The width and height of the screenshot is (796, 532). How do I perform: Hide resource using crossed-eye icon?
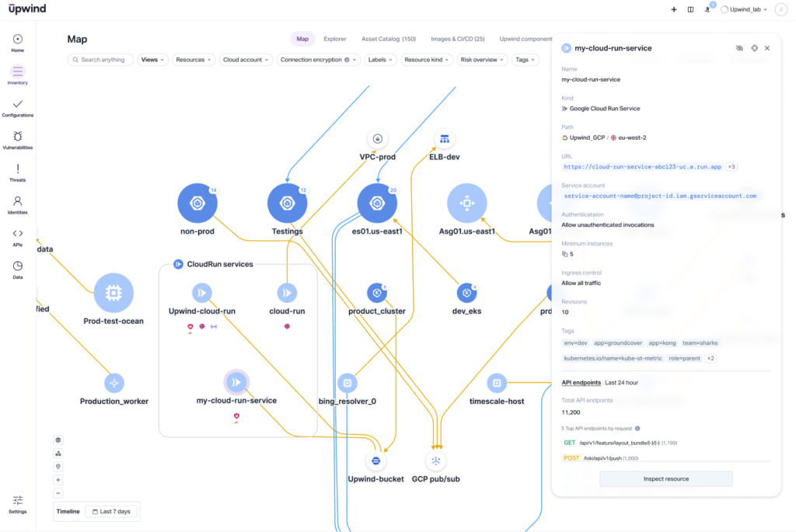(740, 48)
